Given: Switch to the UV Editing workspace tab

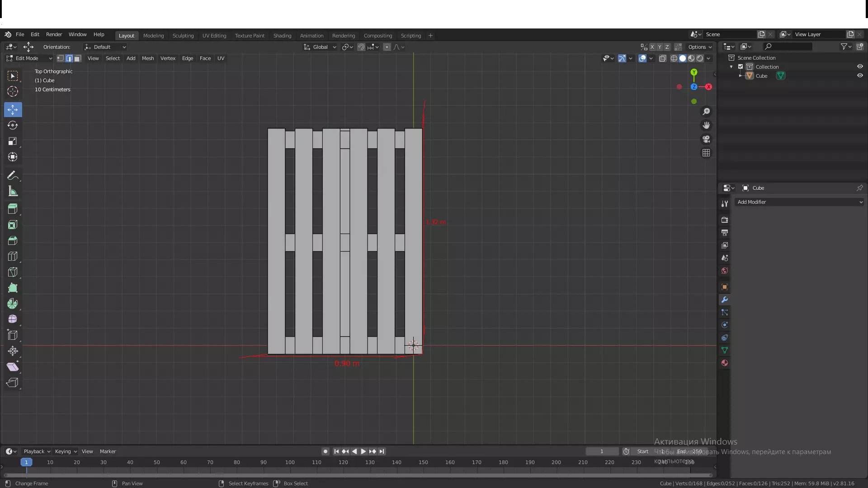Looking at the screenshot, I should (x=214, y=36).
